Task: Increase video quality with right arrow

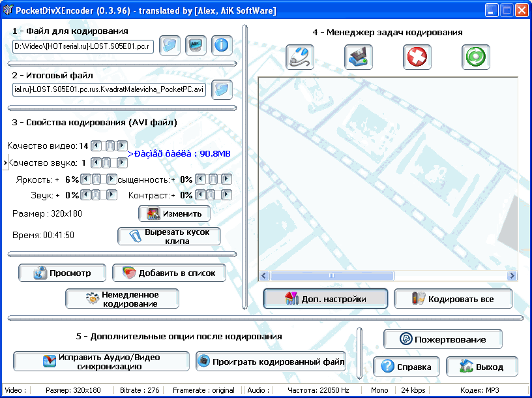Action: tap(122, 146)
